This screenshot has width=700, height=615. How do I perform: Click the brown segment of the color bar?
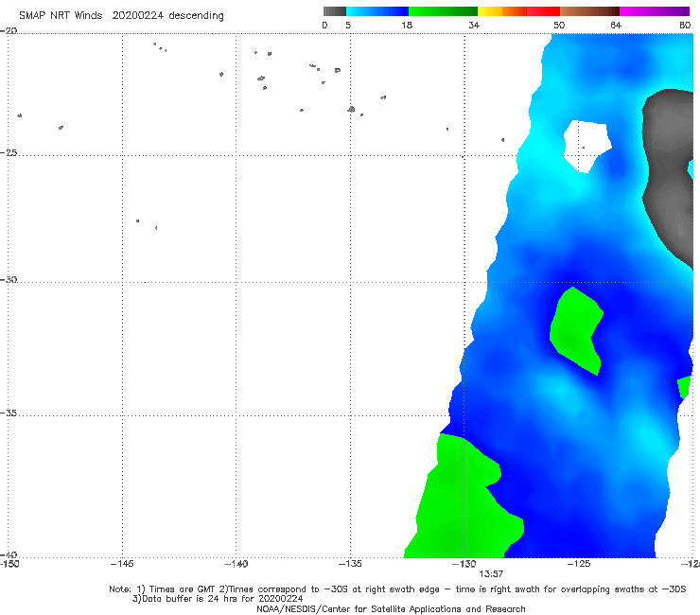(589, 11)
